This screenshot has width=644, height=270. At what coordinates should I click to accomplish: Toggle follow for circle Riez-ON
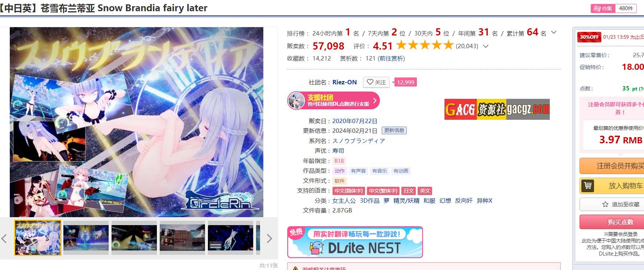pyautogui.click(x=376, y=82)
